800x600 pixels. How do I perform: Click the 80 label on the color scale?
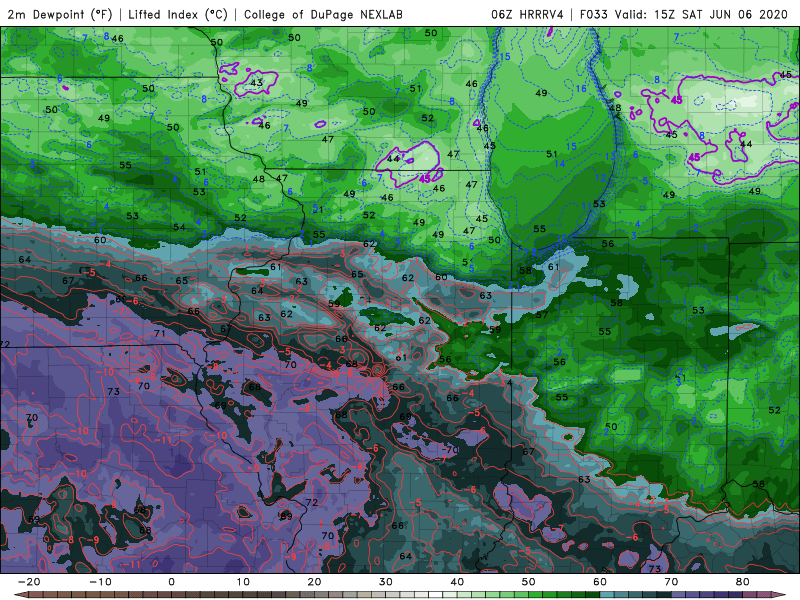(x=743, y=582)
